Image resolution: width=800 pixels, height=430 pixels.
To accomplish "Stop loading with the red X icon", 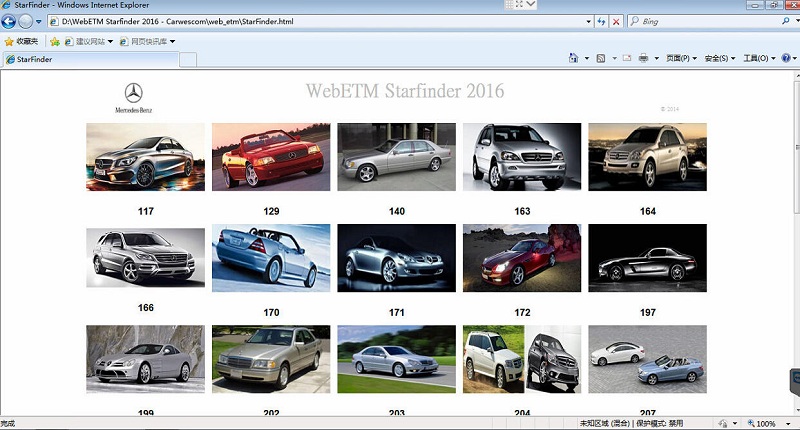I will (616, 21).
